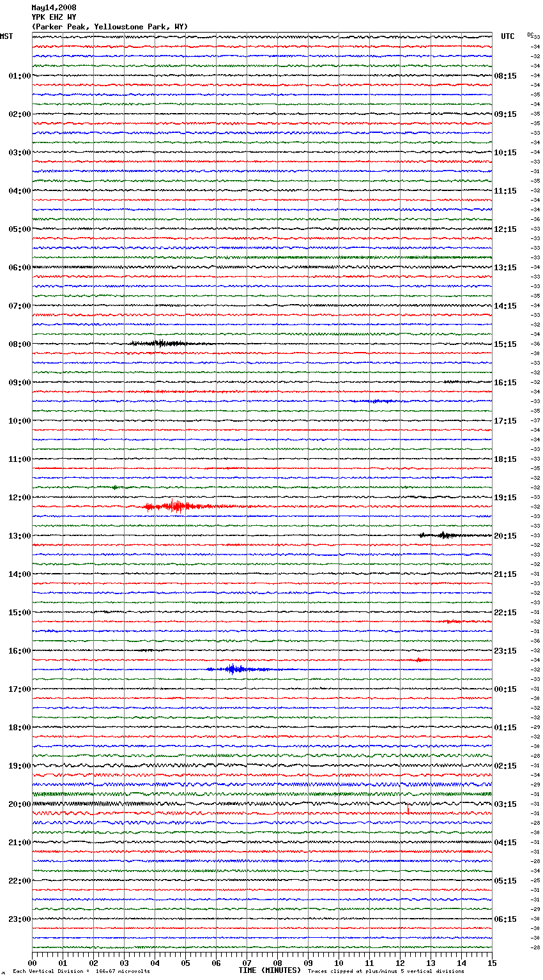Select the 07:00 MST hour label

click(x=20, y=306)
